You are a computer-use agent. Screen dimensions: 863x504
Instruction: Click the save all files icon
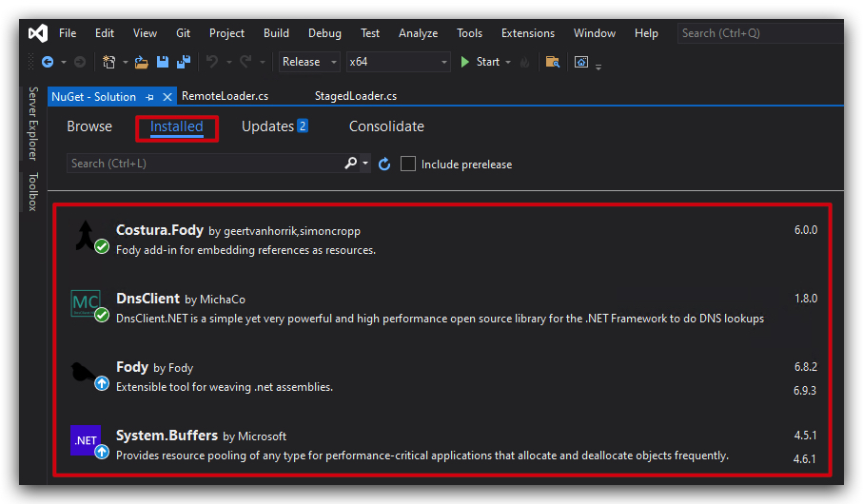[184, 62]
